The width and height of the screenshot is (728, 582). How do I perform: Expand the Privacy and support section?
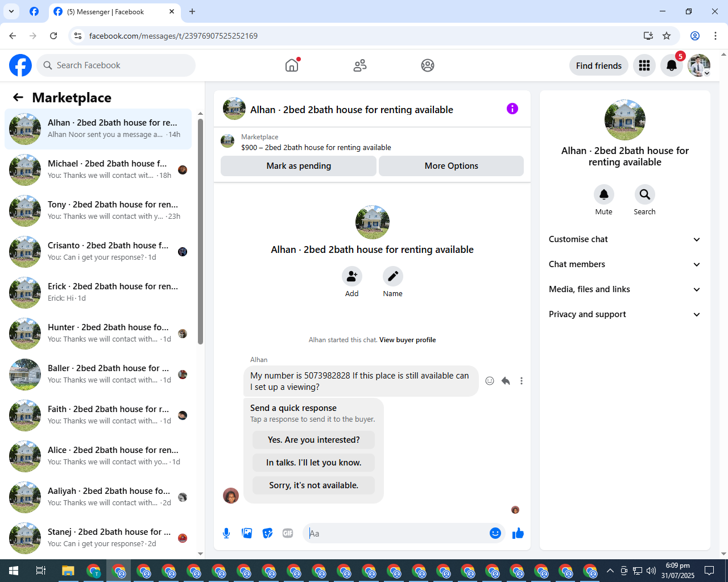624,314
